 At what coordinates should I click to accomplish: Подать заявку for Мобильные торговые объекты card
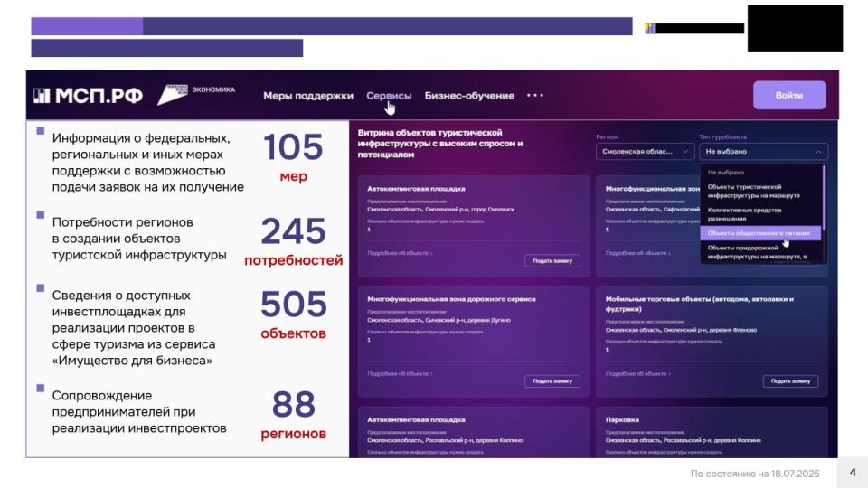coord(790,381)
